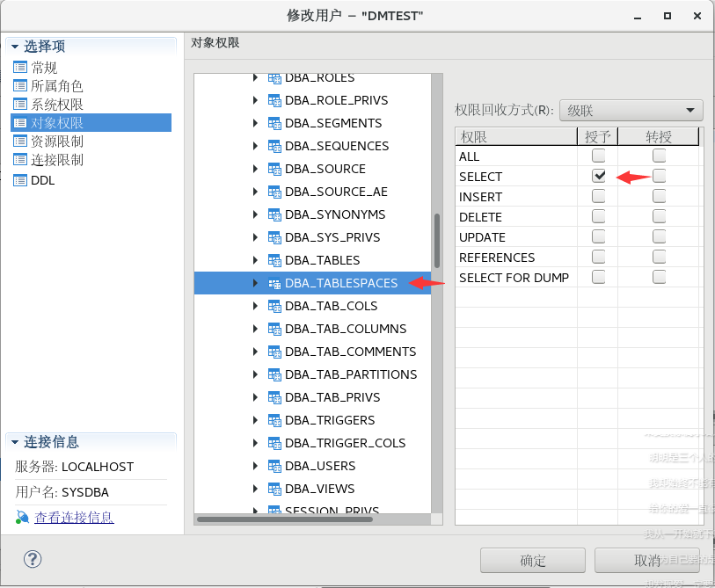The height and width of the screenshot is (588, 715).
Task: Switch to the 系统权限 page
Action: pyautogui.click(x=56, y=105)
